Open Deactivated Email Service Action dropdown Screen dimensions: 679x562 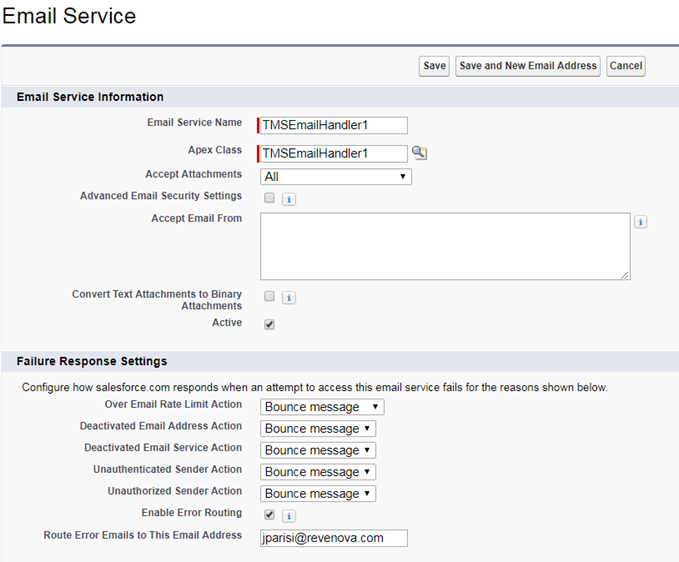[318, 450]
